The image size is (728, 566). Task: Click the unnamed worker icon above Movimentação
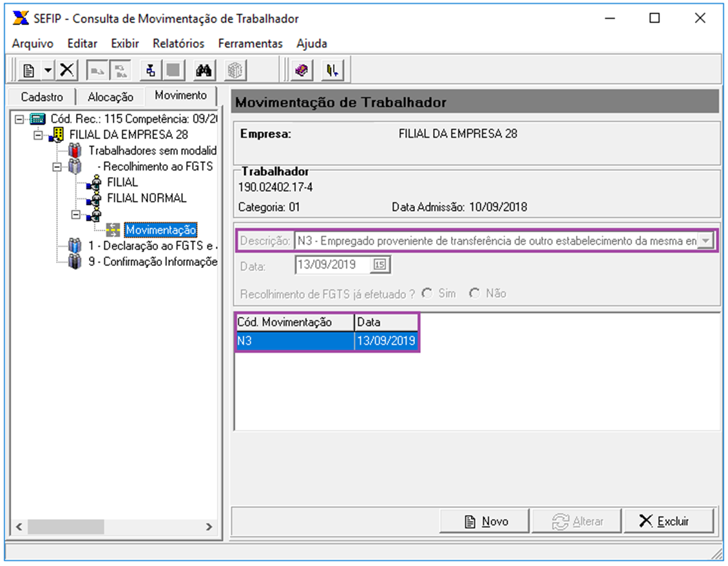click(94, 214)
